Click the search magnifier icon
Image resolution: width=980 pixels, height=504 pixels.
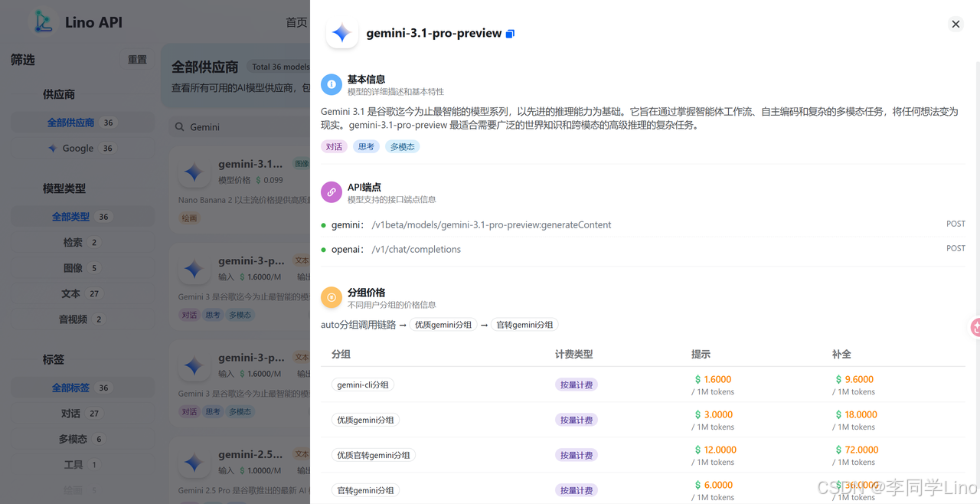tap(180, 127)
